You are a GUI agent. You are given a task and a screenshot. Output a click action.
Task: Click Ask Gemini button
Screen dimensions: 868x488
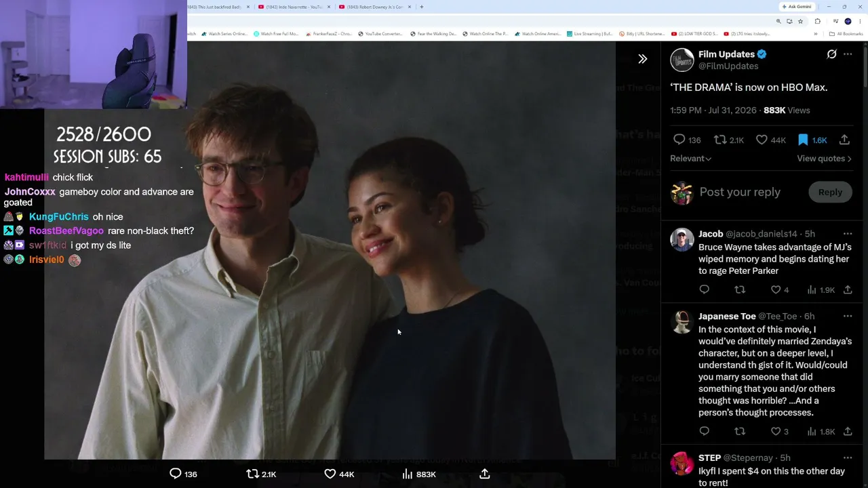(797, 7)
